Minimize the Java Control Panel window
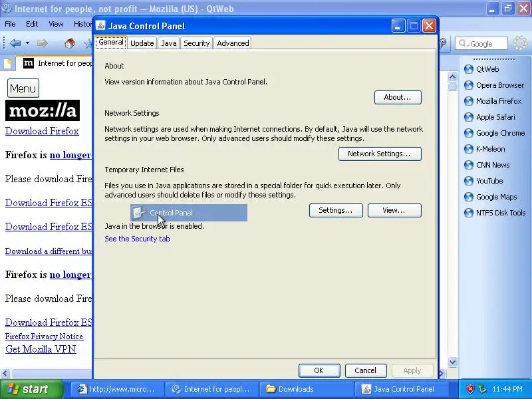532x399 pixels. click(x=398, y=26)
